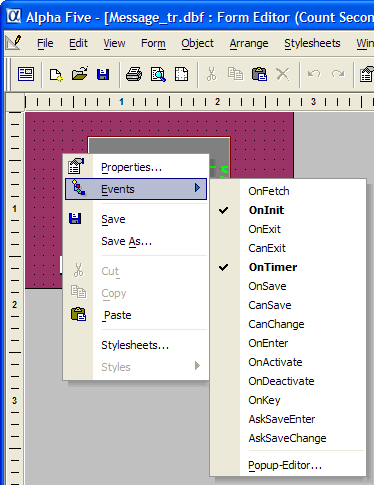374x485 pixels.
Task: Click the properties icon at toolbar right edge
Action: 367,74
